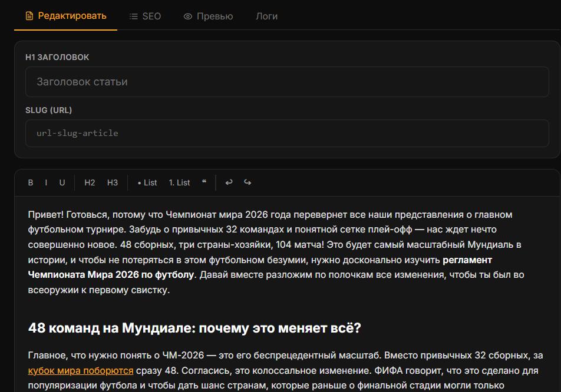
Task: Apply H2 heading style
Action: 90,182
